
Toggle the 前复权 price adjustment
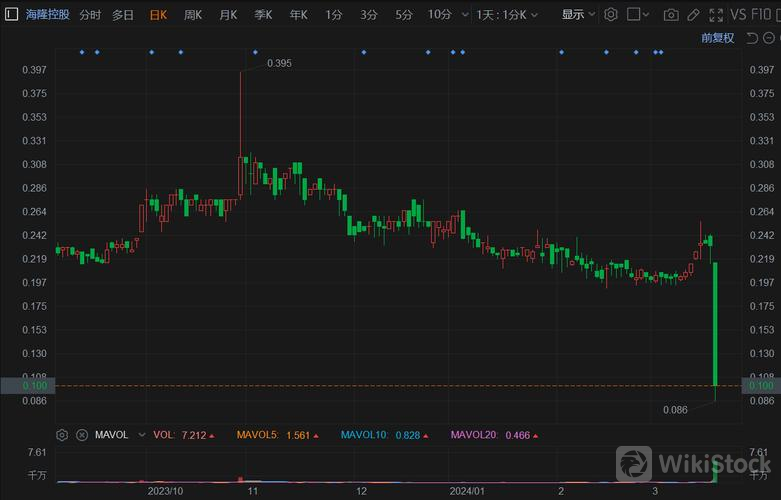pyautogui.click(x=717, y=37)
